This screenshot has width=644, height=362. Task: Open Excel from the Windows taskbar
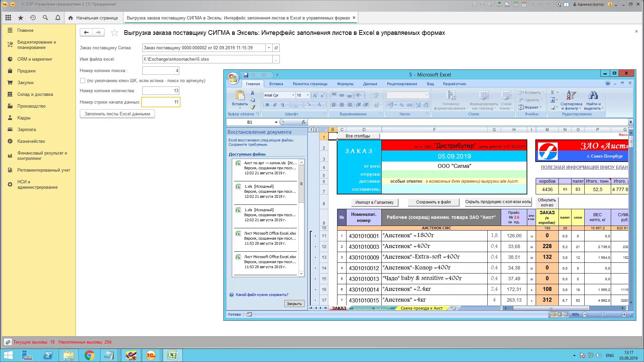point(172,355)
